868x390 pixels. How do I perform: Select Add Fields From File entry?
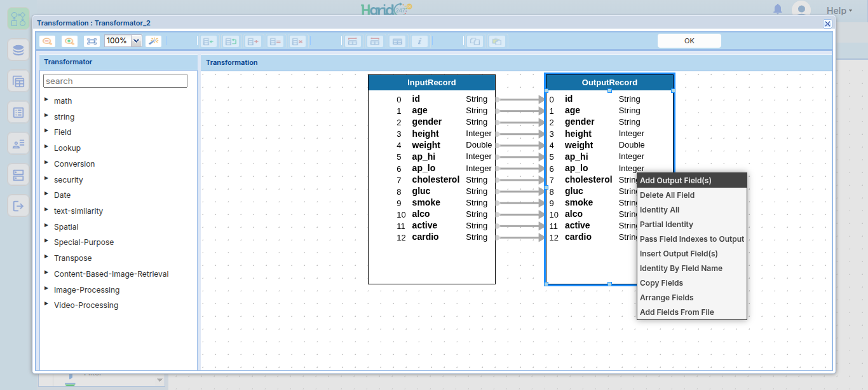click(692, 312)
